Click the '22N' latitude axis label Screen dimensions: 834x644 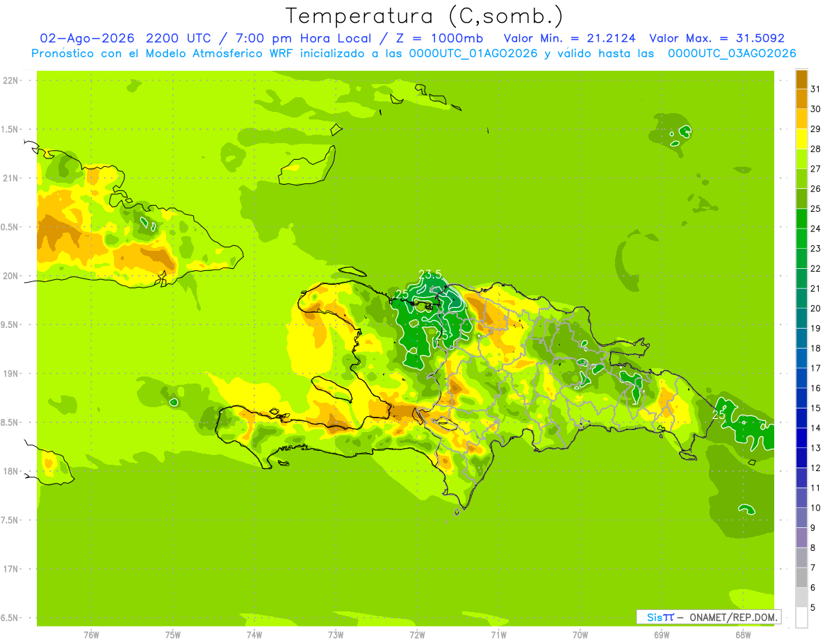coord(10,81)
